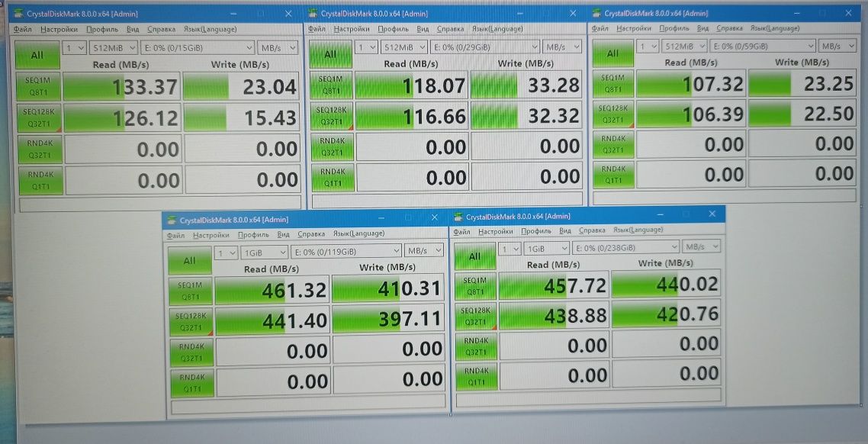Viewport: 868px width, 444px height.
Task: Open Настройки menu in the 59GiB window
Action: (635, 28)
